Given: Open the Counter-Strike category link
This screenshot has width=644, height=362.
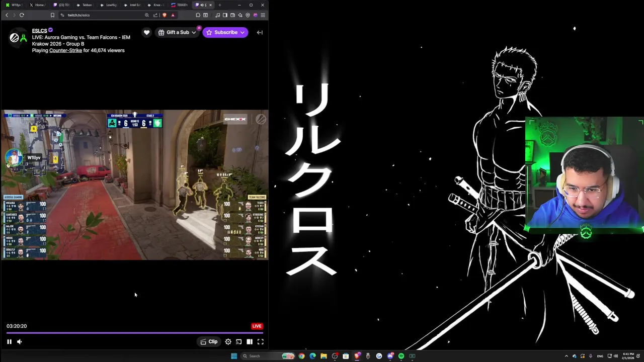Looking at the screenshot, I should [x=65, y=50].
